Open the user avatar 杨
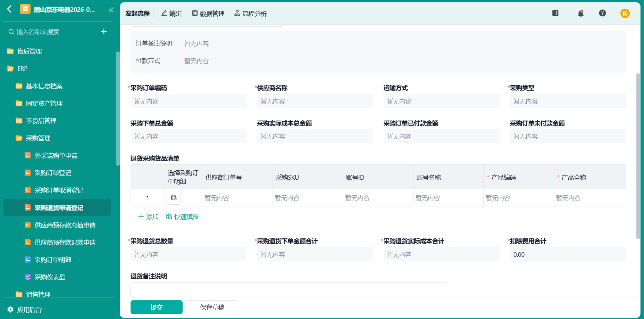644x319 pixels. [625, 13]
